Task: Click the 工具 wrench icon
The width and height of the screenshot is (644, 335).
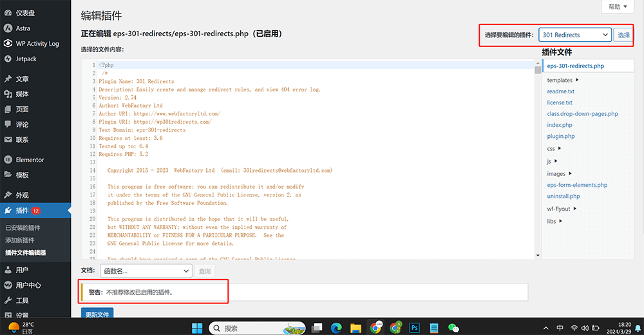Action: (8, 300)
